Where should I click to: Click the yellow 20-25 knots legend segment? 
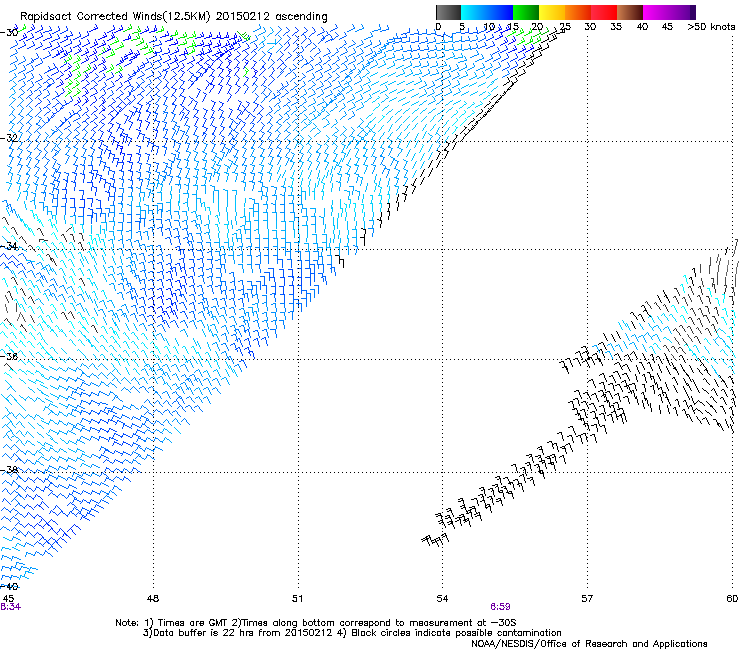pyautogui.click(x=552, y=12)
